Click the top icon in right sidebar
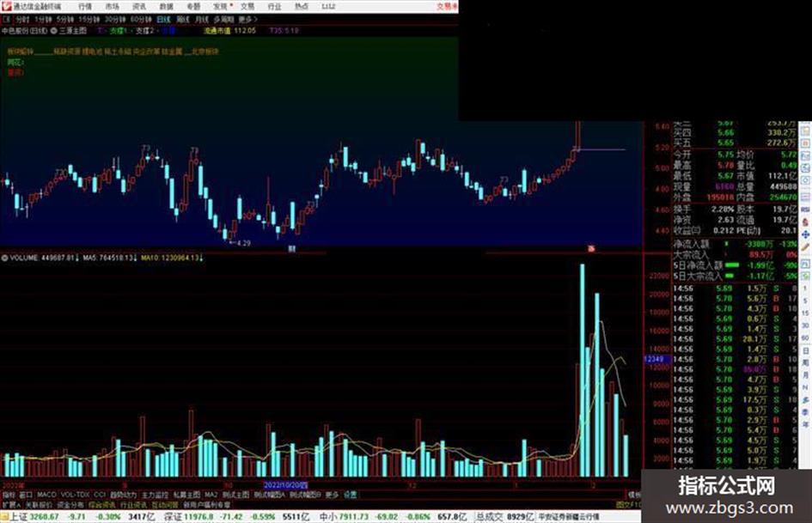 click(805, 130)
